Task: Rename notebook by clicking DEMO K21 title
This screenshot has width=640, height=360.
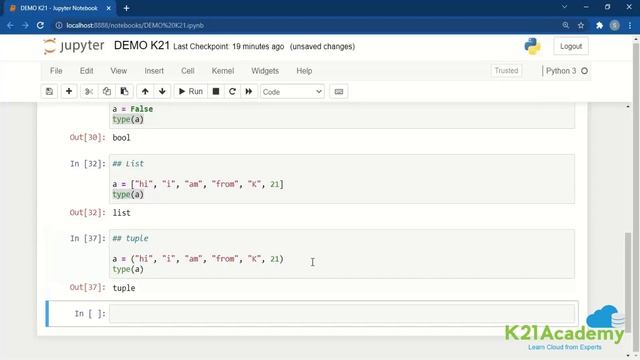Action: [142, 45]
